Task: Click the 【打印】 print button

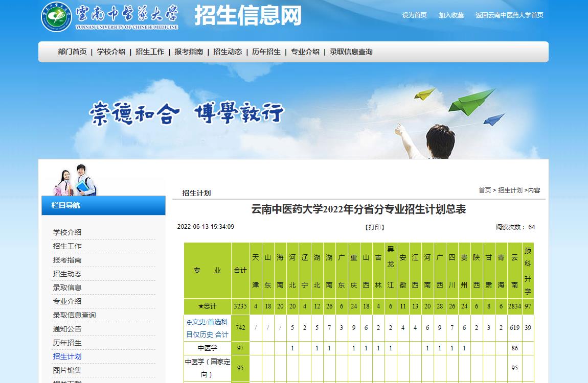Action: pyautogui.click(x=375, y=227)
